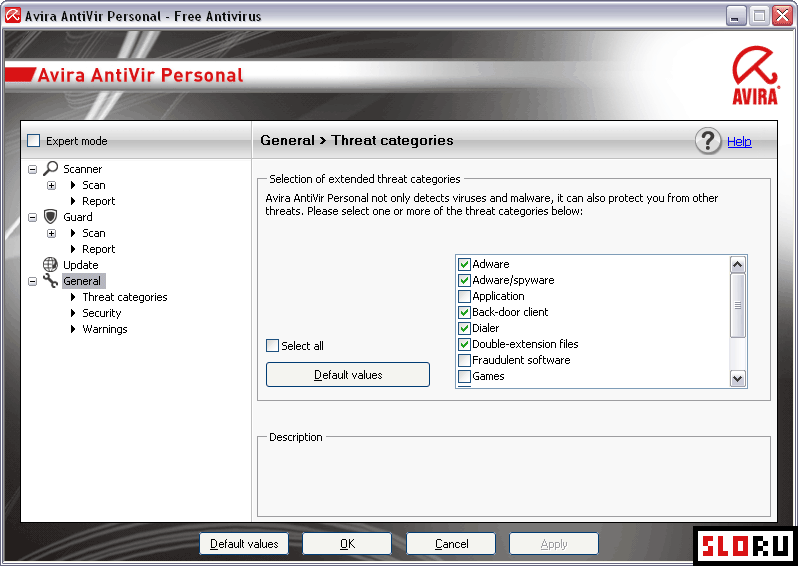Uncheck the Dialer category
The width and height of the screenshot is (798, 566).
[x=464, y=328]
